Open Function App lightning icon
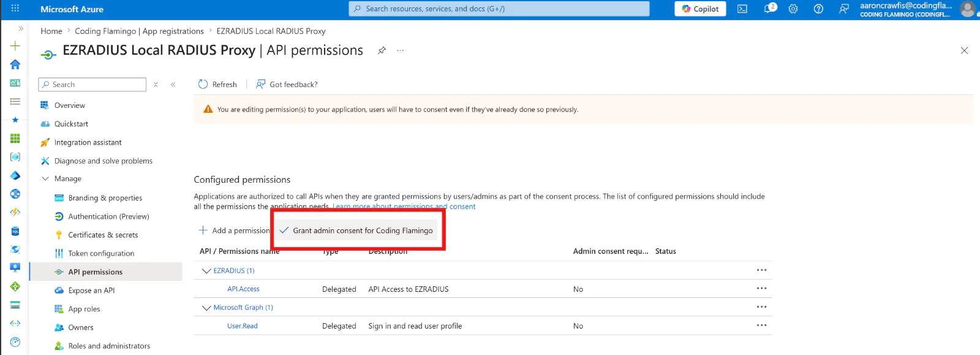The image size is (980, 355). coord(15,212)
